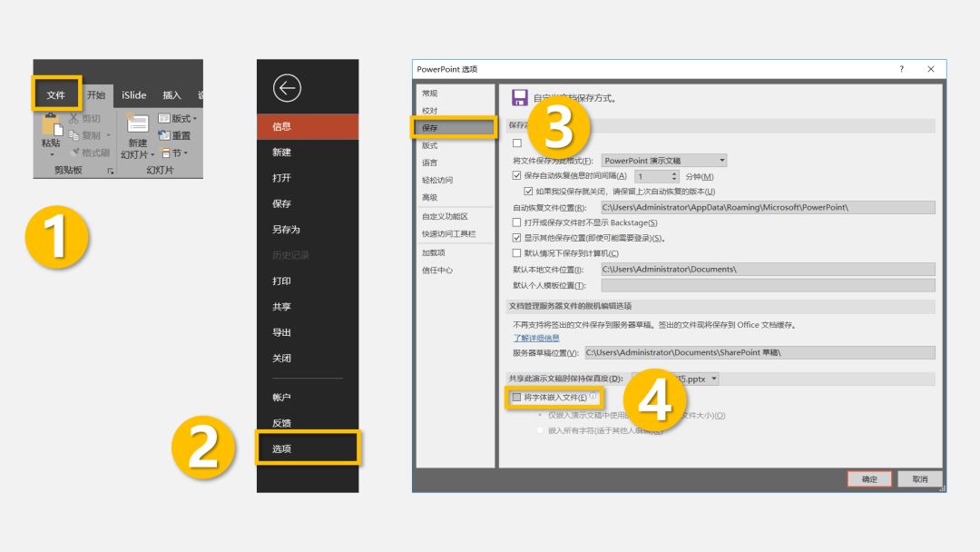This screenshot has width=980, height=552.
Task: Select the Paste (粘贴) icon on the ribbon
Action: pyautogui.click(x=52, y=127)
